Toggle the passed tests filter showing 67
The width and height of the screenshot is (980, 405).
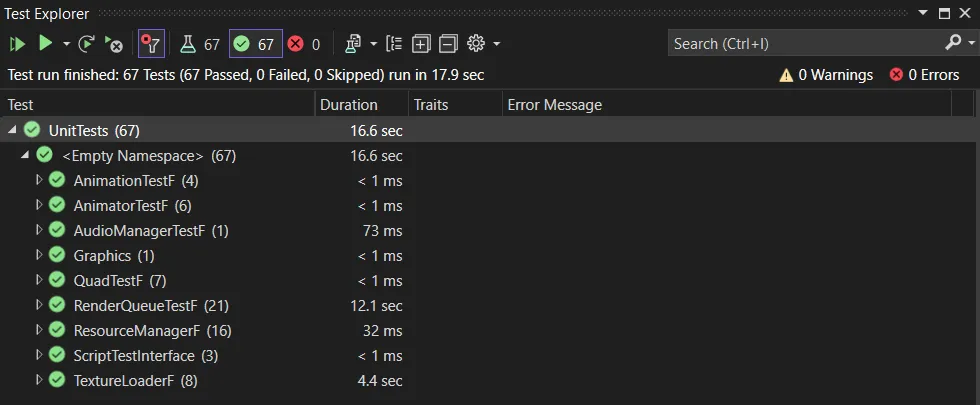click(x=254, y=44)
